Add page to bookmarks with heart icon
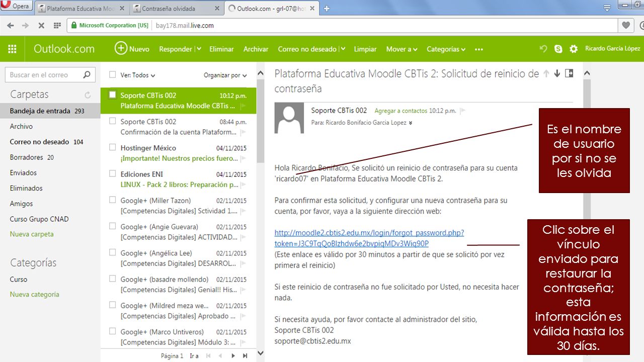Viewport: 644px width, 362px height. coord(626,26)
